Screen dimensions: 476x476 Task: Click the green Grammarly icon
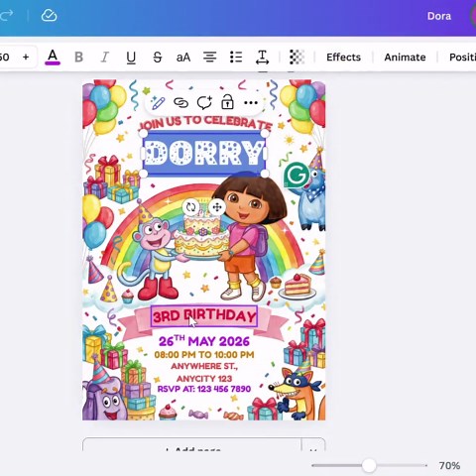pyautogui.click(x=297, y=175)
